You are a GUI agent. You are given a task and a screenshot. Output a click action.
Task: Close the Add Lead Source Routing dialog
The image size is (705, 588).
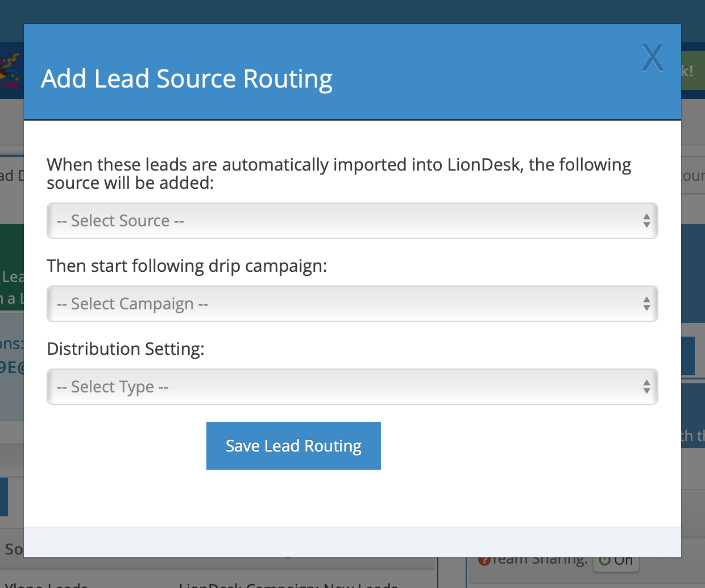(652, 58)
